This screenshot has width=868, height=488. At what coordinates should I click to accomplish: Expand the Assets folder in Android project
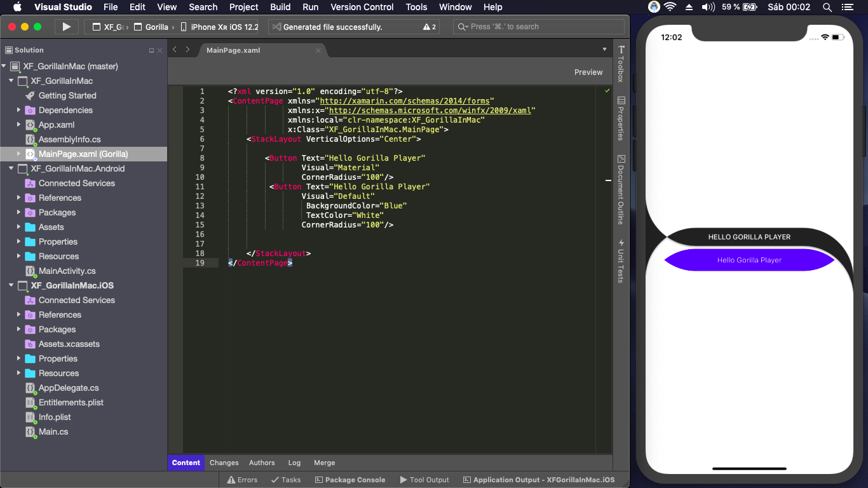19,227
